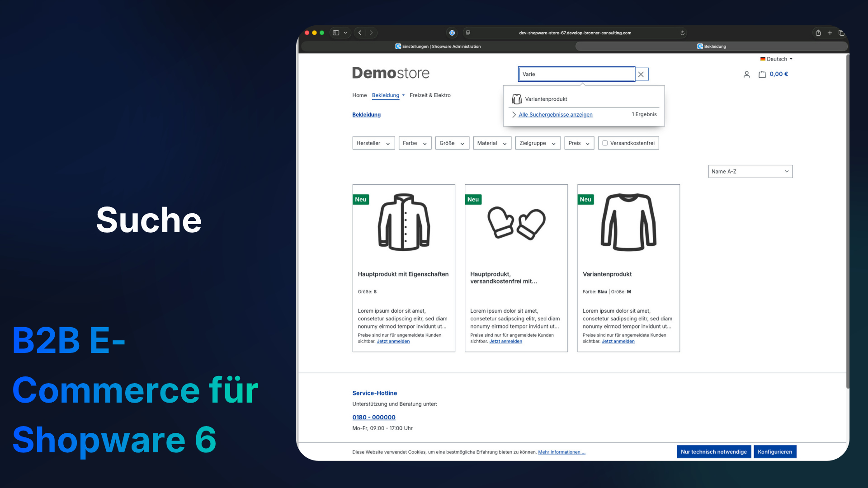868x488 pixels.
Task: Open the Variantenprodukt product card title
Action: (x=607, y=274)
